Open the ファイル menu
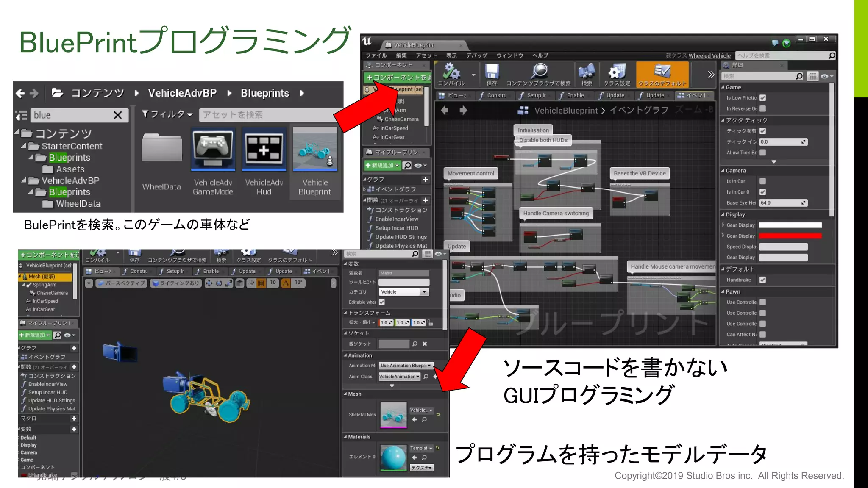This screenshot has height=488, width=868. coord(376,55)
